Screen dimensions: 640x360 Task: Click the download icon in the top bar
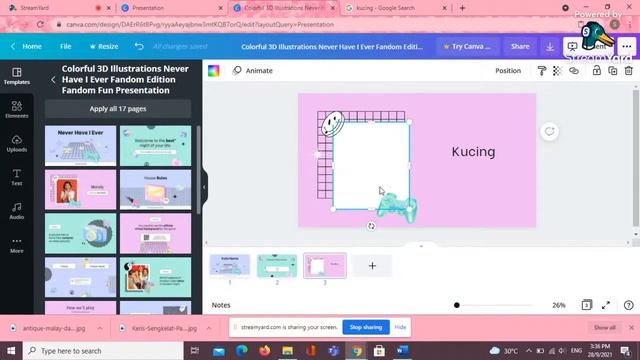coord(550,47)
